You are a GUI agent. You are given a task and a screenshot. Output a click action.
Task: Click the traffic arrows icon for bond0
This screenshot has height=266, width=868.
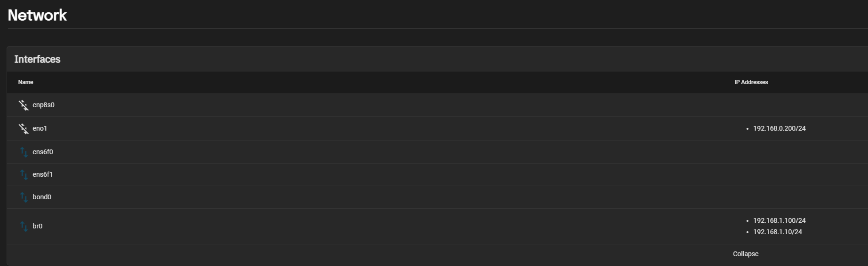point(24,197)
